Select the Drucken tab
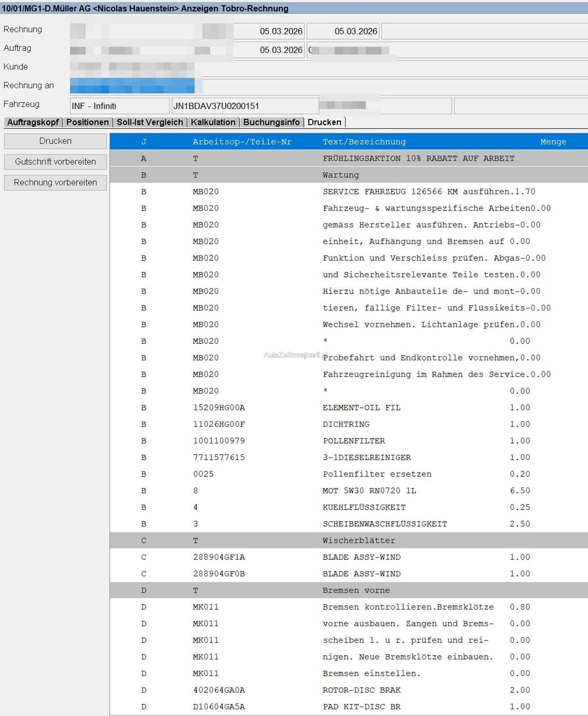The image size is (588, 716). click(x=324, y=122)
